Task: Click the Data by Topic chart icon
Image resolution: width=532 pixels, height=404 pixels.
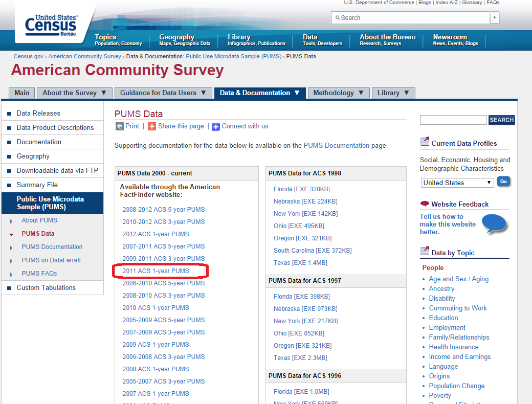Action: 425,251
